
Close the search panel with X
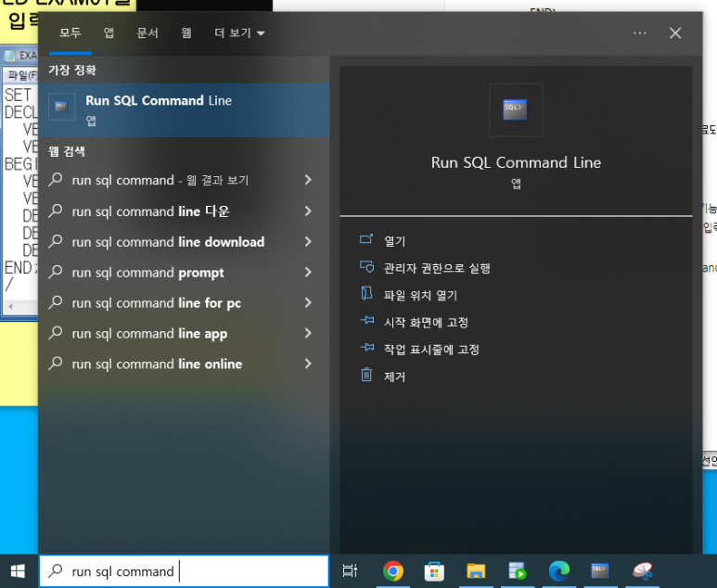675,32
